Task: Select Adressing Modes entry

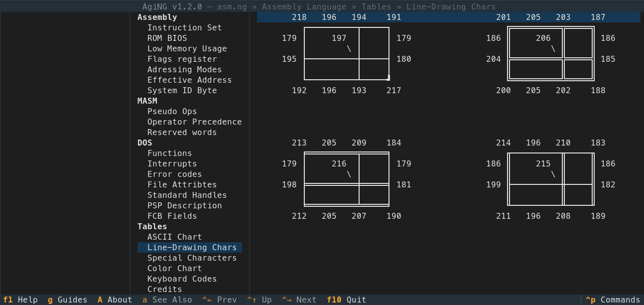Action: coord(185,70)
